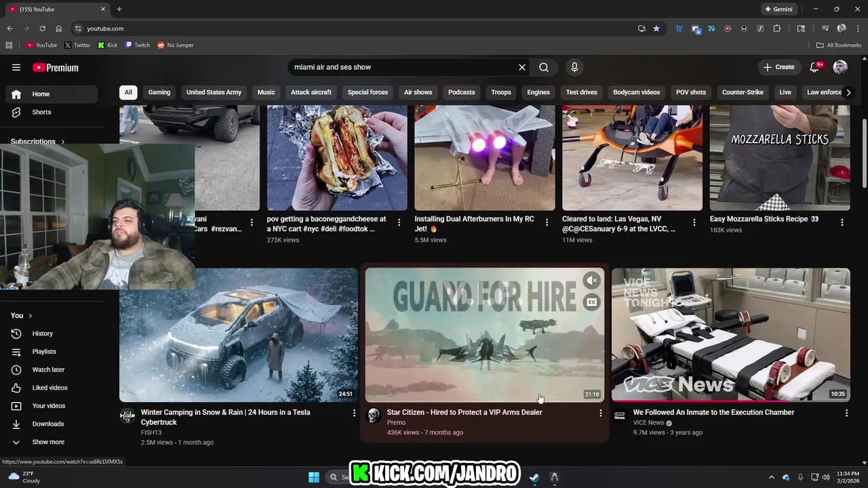
Task: Select the Bodycam videos chip
Action: click(x=636, y=92)
